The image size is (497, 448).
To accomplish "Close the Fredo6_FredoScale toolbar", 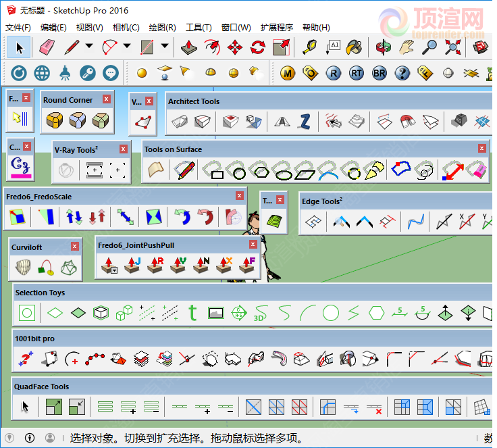I will point(240,196).
